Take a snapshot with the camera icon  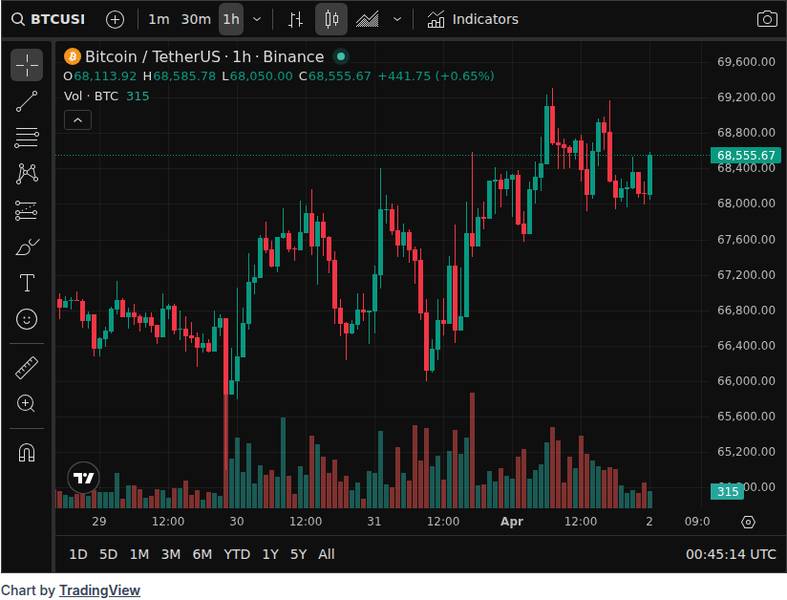tap(767, 19)
